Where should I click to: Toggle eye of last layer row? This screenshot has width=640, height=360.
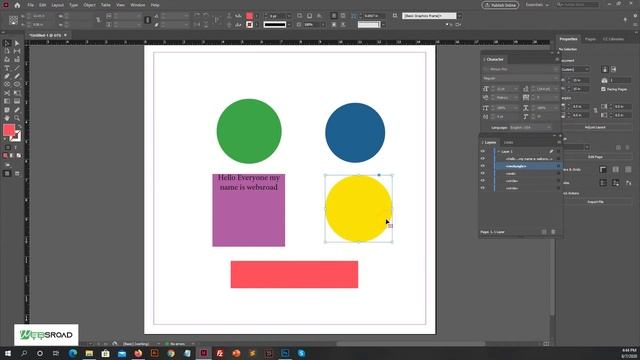tap(482, 188)
